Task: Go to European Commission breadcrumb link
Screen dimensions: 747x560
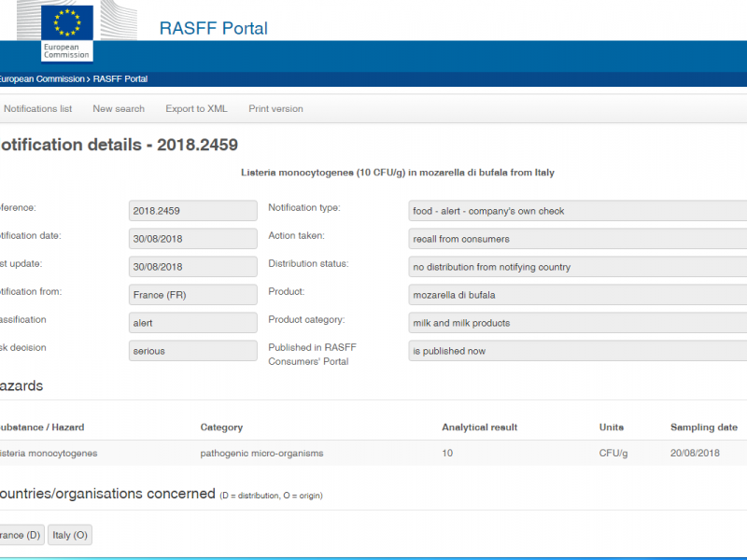Action: point(42,79)
